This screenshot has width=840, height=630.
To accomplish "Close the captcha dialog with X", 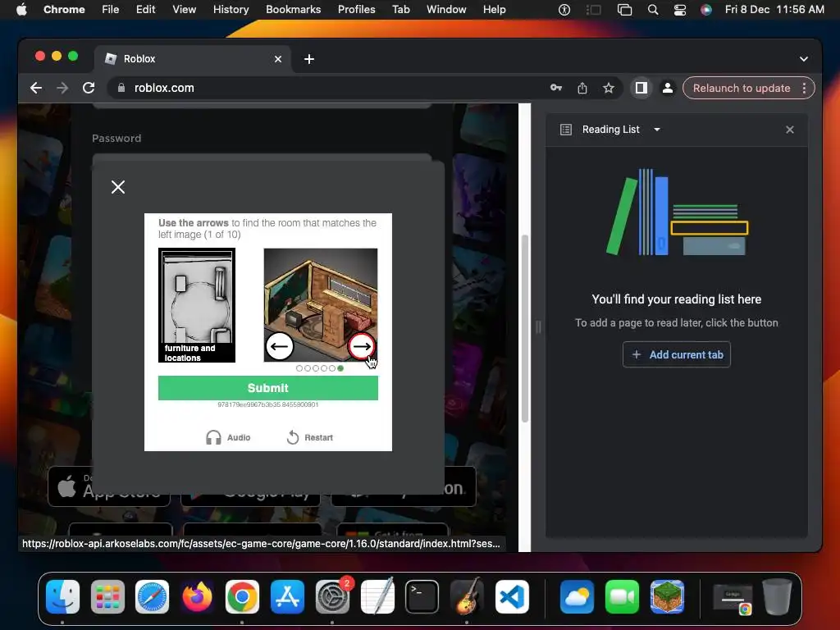I will pos(118,187).
